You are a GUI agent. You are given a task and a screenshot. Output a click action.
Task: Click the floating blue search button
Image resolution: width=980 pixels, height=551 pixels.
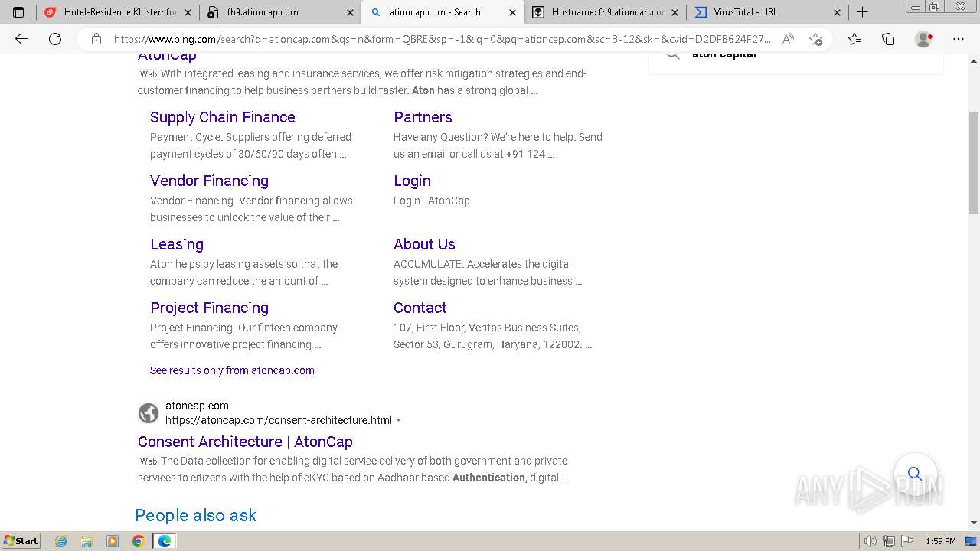pyautogui.click(x=915, y=474)
